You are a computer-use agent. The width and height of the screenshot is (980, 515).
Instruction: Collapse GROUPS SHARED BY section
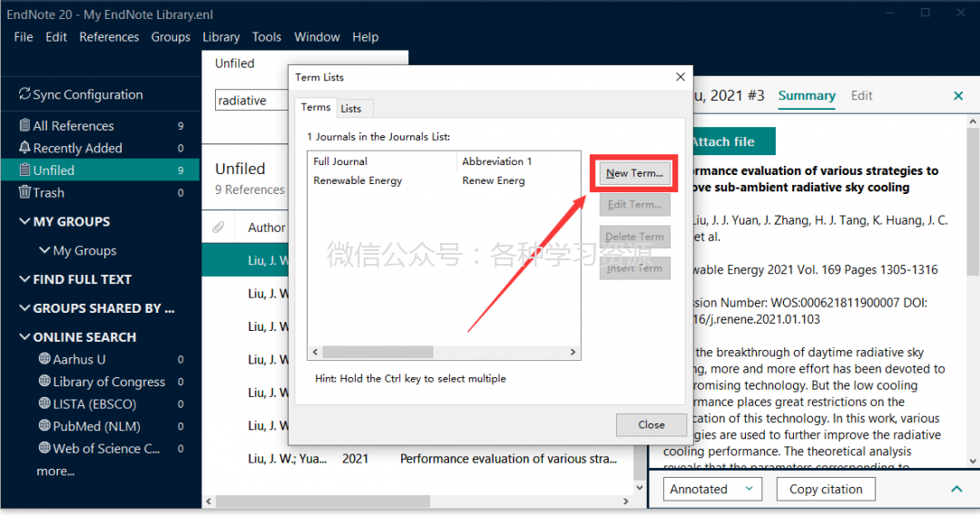(x=24, y=307)
